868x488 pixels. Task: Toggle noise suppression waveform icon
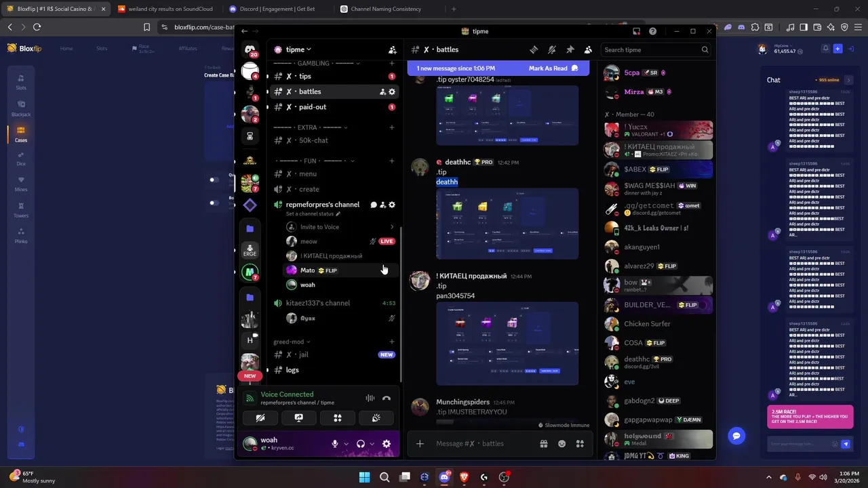point(370,399)
